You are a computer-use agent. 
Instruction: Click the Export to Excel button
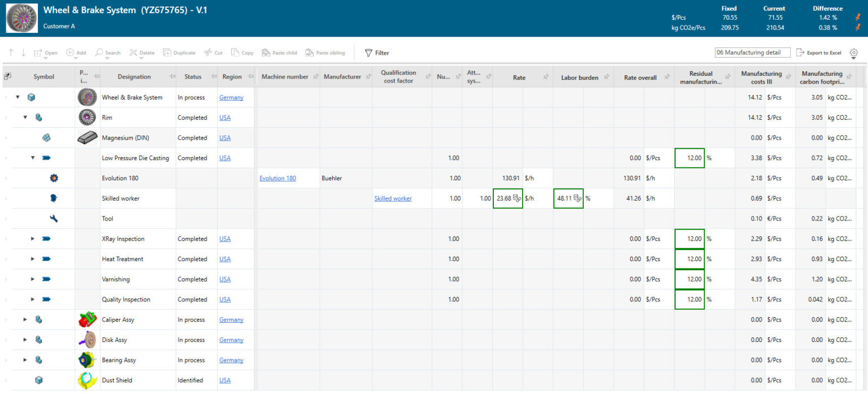[x=818, y=52]
